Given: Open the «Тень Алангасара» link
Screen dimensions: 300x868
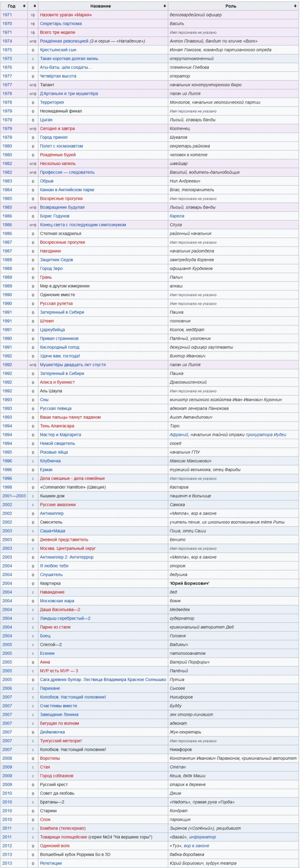Looking at the screenshot, I should 57,426.
